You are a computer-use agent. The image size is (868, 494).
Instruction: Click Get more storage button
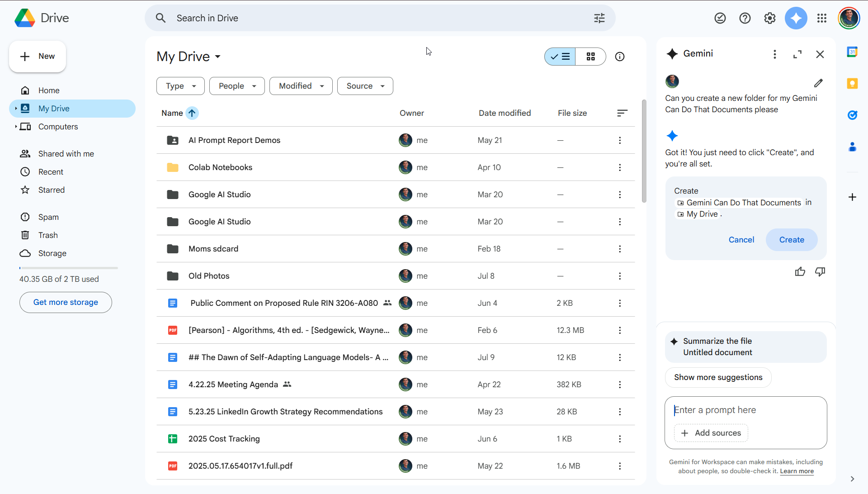click(x=66, y=302)
